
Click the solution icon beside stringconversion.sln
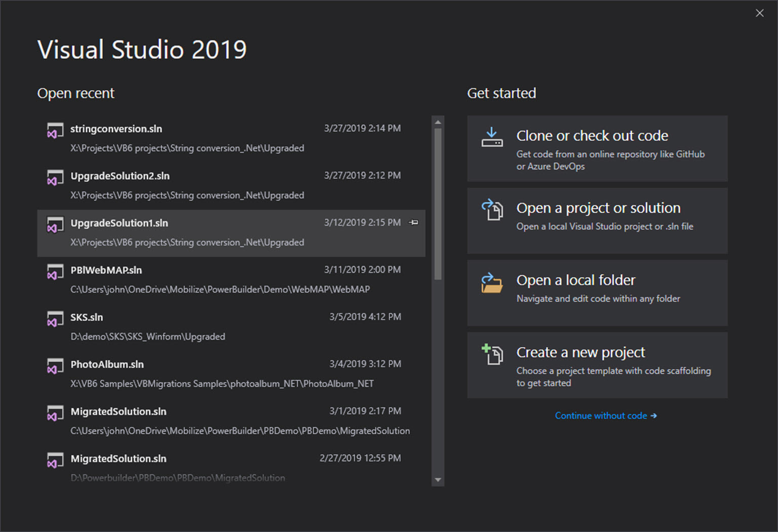[x=55, y=130]
